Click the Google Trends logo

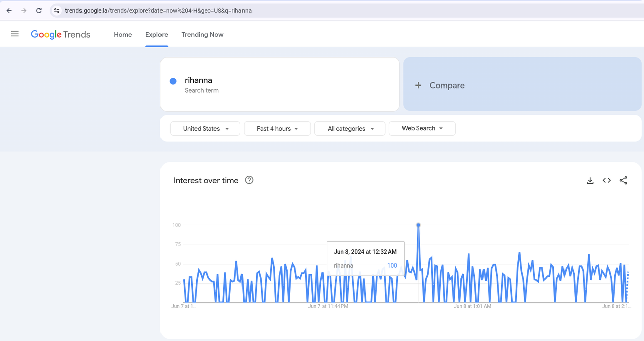60,34
